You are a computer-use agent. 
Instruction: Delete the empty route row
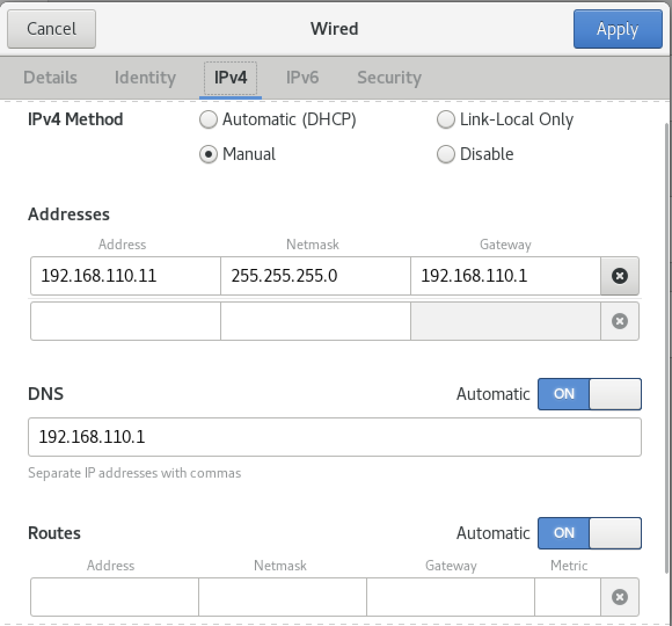tap(620, 597)
